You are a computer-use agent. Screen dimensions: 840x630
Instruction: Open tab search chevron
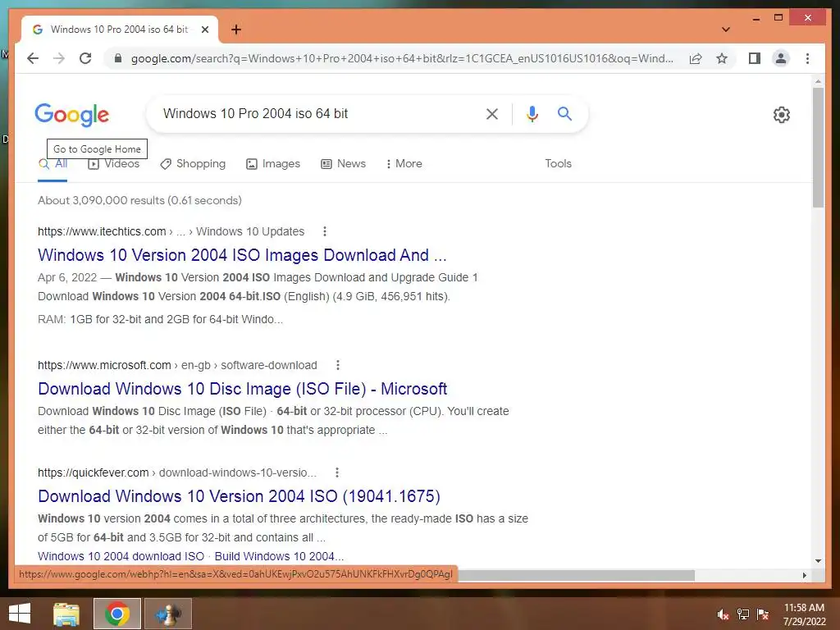pos(726,30)
